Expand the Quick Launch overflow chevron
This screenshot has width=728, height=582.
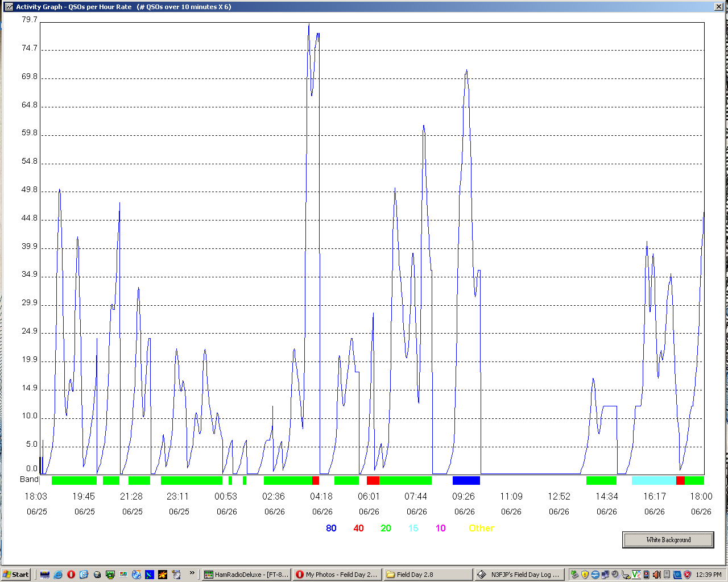pos(192,573)
